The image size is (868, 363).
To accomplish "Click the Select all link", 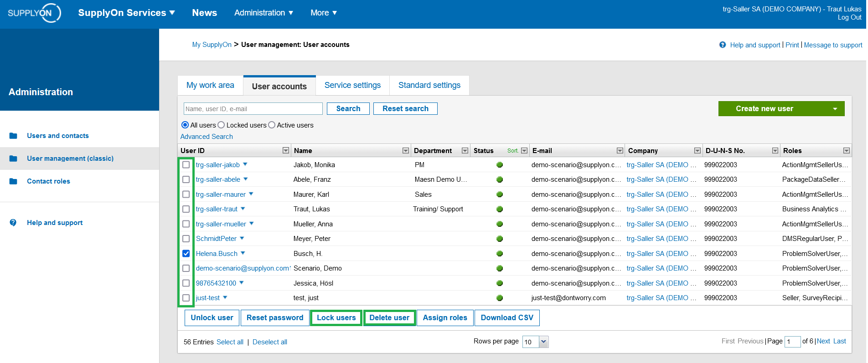I will click(230, 342).
